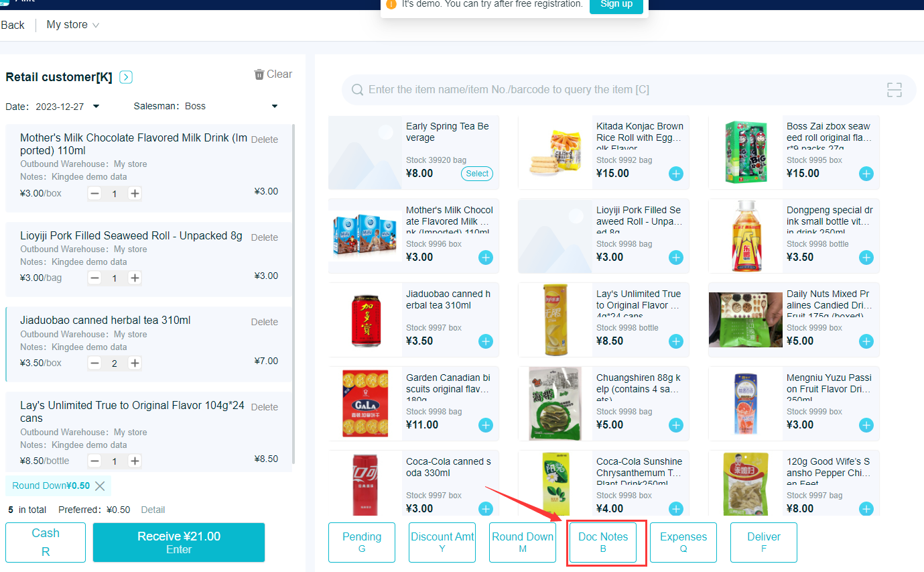Select the Pending function button
The height and width of the screenshot is (572, 924).
pos(362,542)
